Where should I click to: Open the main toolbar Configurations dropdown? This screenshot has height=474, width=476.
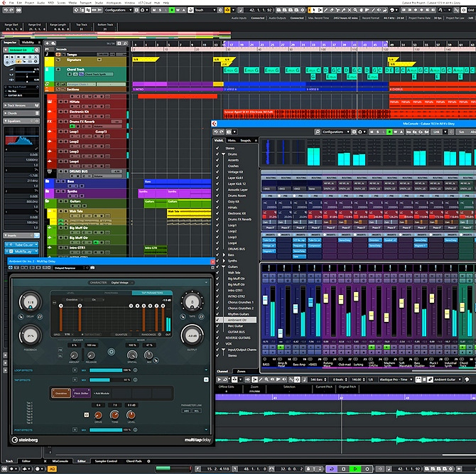(x=119, y=10)
